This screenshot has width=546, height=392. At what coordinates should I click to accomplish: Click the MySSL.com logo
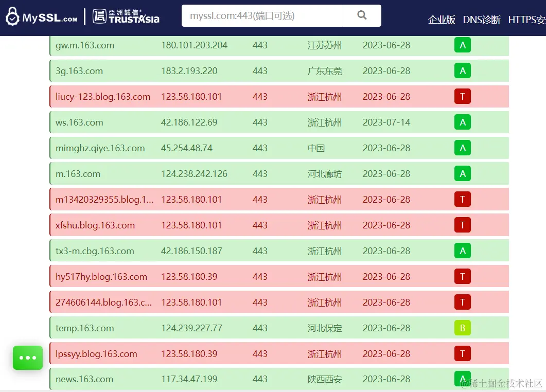coord(42,16)
